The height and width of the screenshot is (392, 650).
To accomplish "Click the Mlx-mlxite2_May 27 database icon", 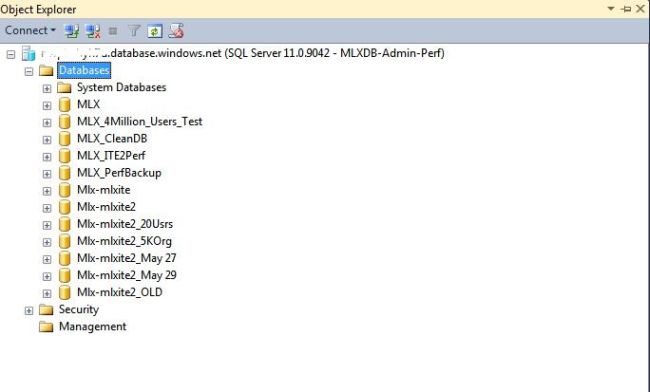I will click(x=65, y=258).
